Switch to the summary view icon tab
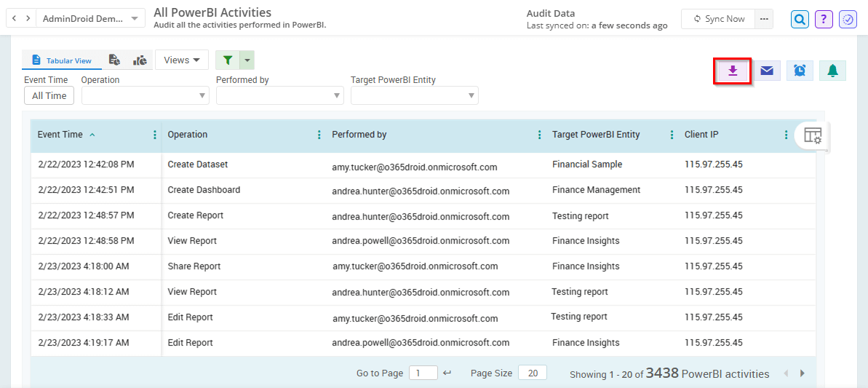Screen dimensions: 868x388 [114, 60]
